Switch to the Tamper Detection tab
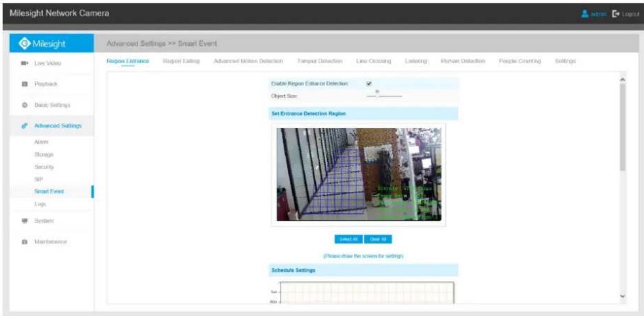Screen dimensions: 644x316 (319, 62)
